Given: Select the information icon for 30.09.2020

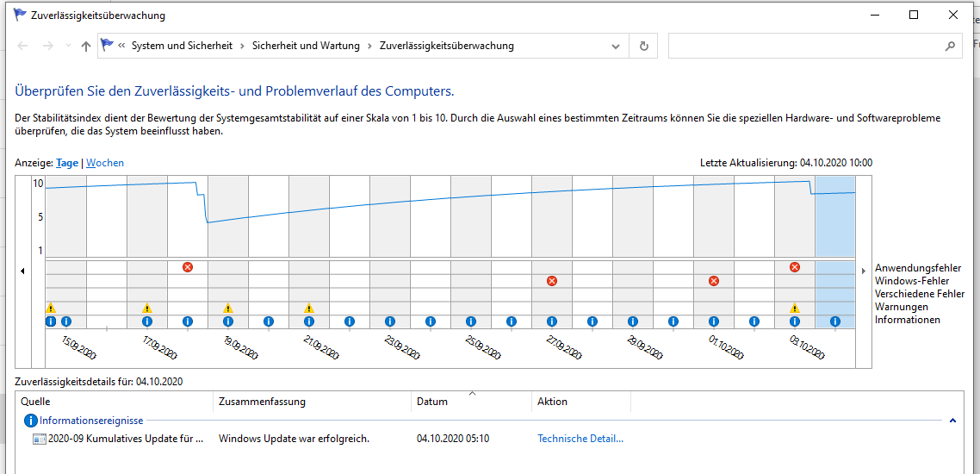Looking at the screenshot, I should point(673,321).
